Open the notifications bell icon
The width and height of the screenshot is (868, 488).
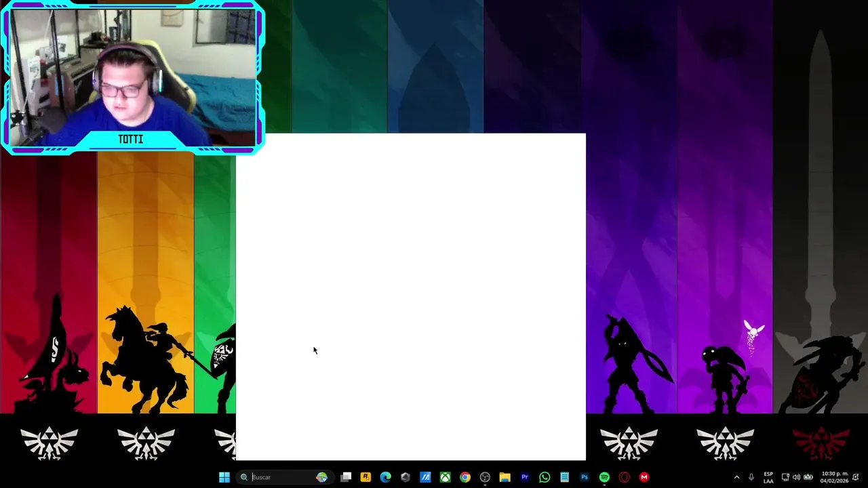tap(856, 477)
